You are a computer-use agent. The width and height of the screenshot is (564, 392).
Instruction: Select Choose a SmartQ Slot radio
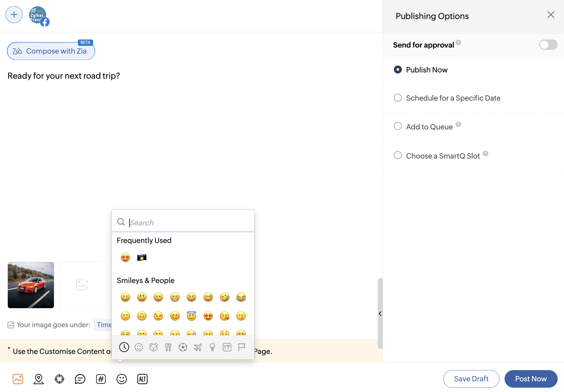pyautogui.click(x=398, y=155)
